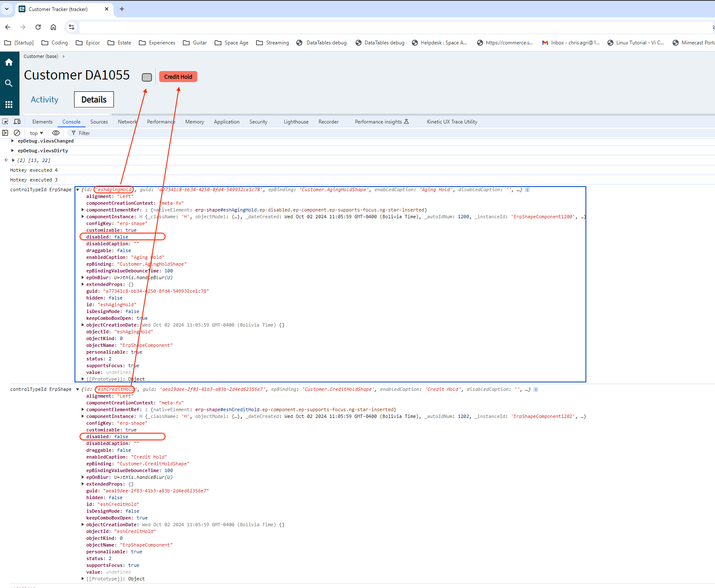Open a new browser tab with plus
This screenshot has height=588, width=715.
(122, 9)
